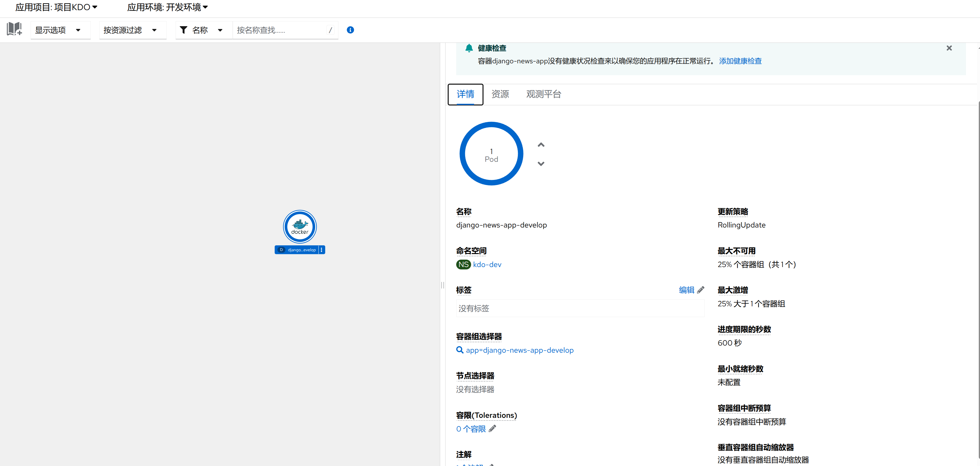The width and height of the screenshot is (980, 466).
Task: Open kebab menu on django node label
Action: (321, 250)
